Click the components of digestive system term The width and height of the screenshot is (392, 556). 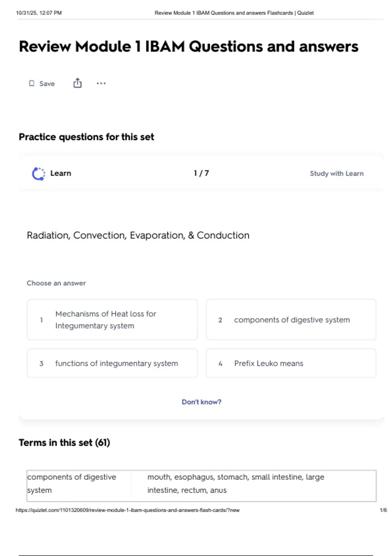(x=72, y=483)
